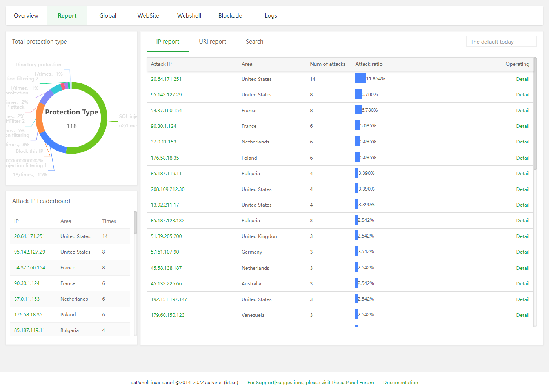The height and width of the screenshot is (392, 549).
Task: Click attack IP 95.142.127.29 in report table
Action: point(166,95)
